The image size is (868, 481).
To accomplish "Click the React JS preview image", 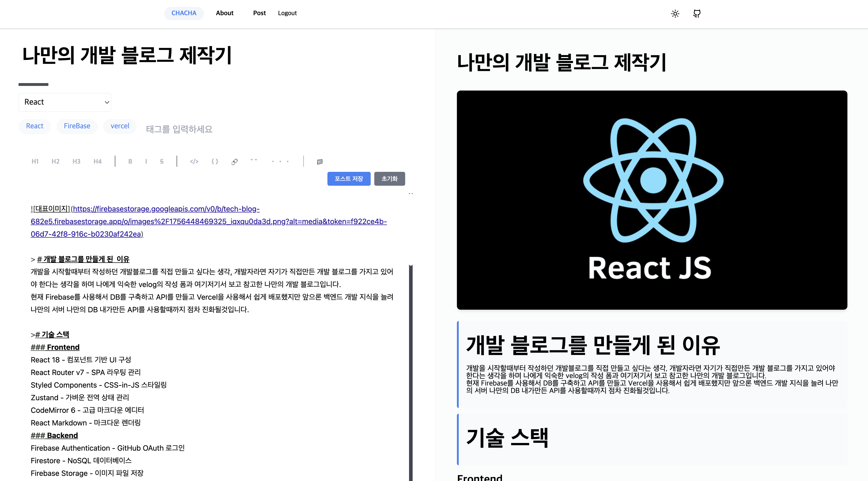I will 652,200.
